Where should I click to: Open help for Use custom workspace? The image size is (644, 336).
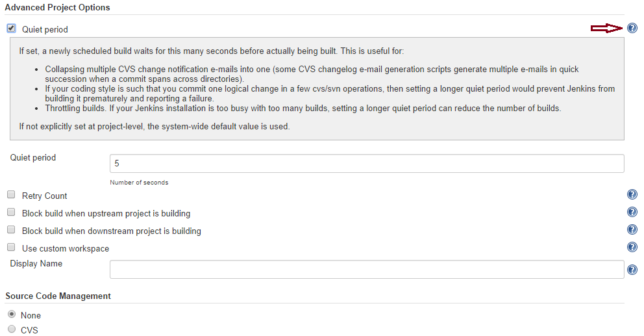(632, 247)
